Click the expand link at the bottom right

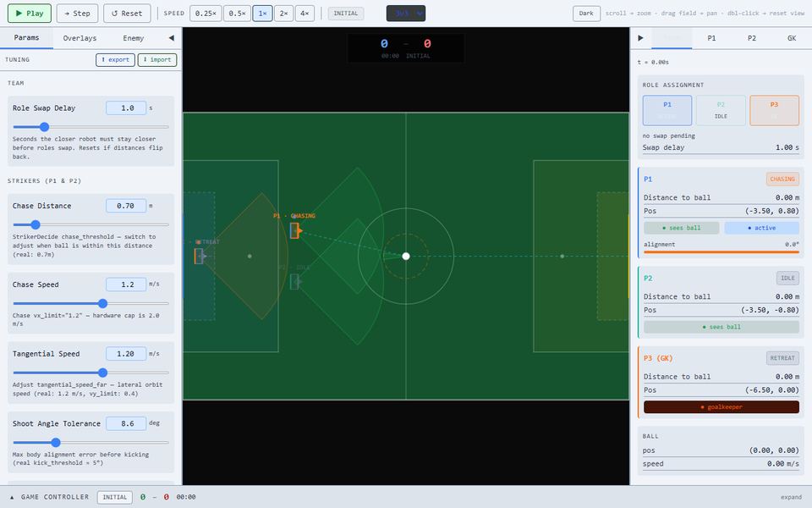click(x=792, y=497)
